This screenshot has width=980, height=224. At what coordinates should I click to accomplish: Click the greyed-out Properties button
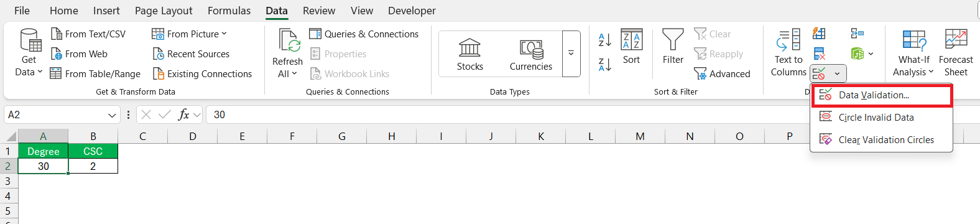pos(339,54)
